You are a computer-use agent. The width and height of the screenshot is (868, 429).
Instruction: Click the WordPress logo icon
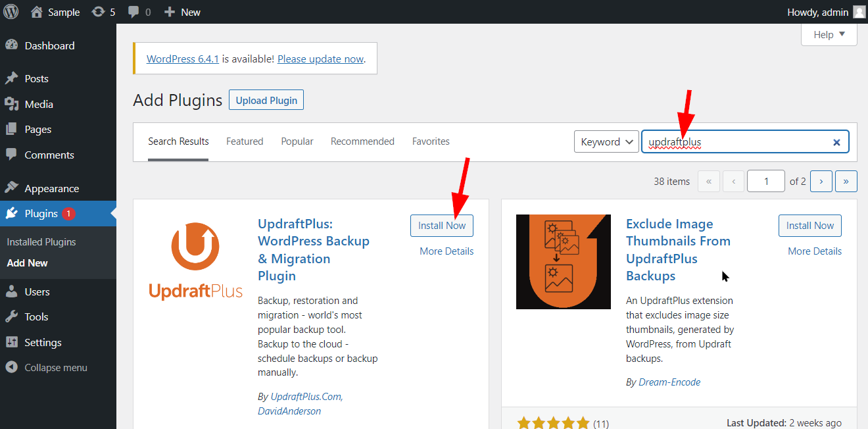[x=11, y=12]
